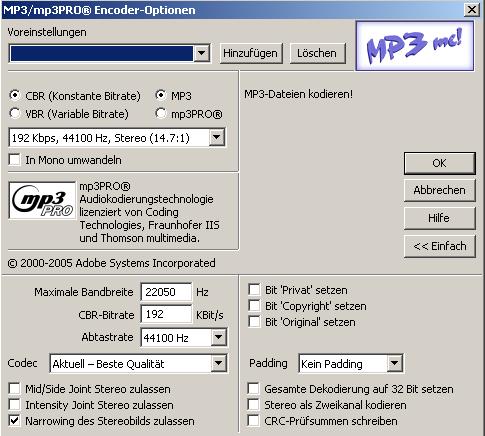The width and height of the screenshot is (485, 436).
Task: Close the Encoder-Optionen dialog
Action: tap(472, 10)
